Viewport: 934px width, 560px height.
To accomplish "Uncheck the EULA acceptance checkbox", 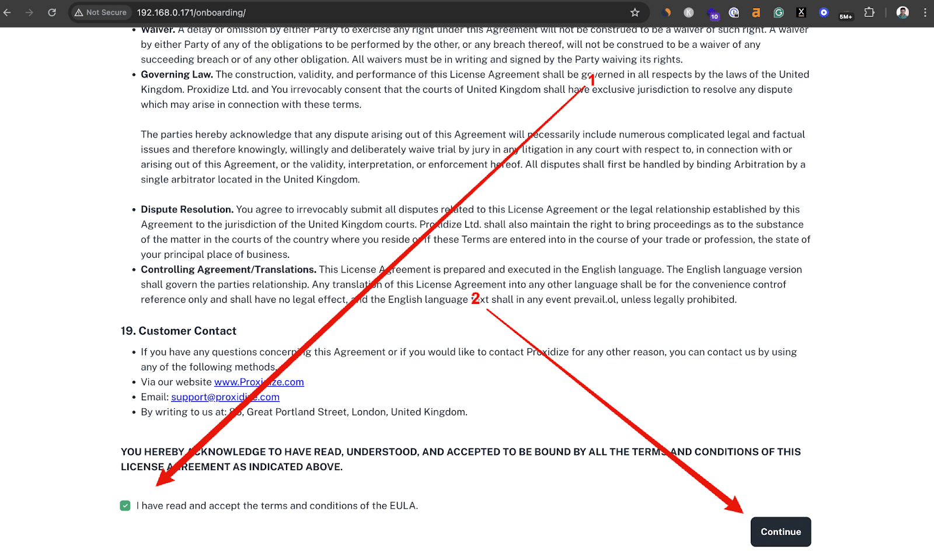I will click(x=125, y=506).
